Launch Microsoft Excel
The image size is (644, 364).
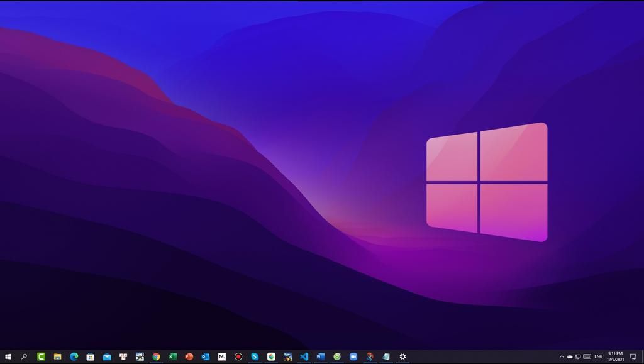click(x=172, y=356)
